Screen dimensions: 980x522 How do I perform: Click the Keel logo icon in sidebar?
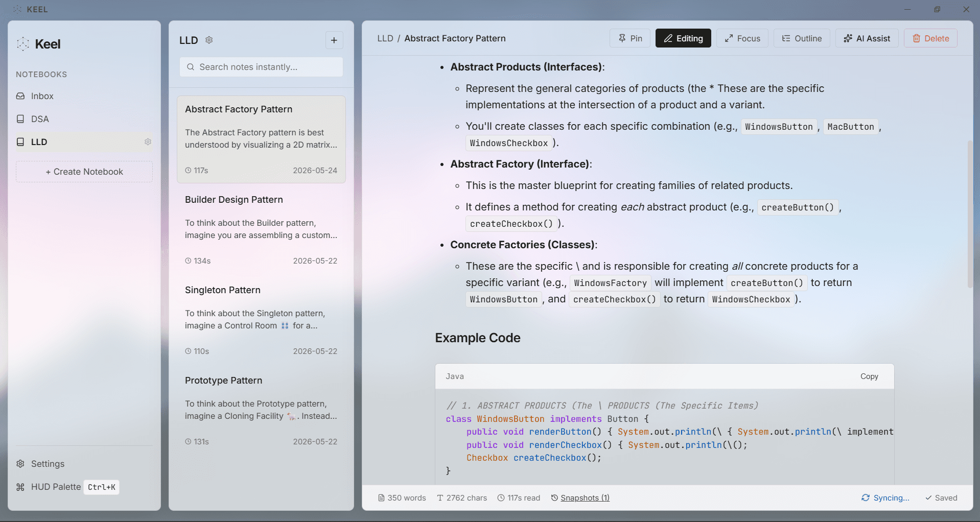23,44
